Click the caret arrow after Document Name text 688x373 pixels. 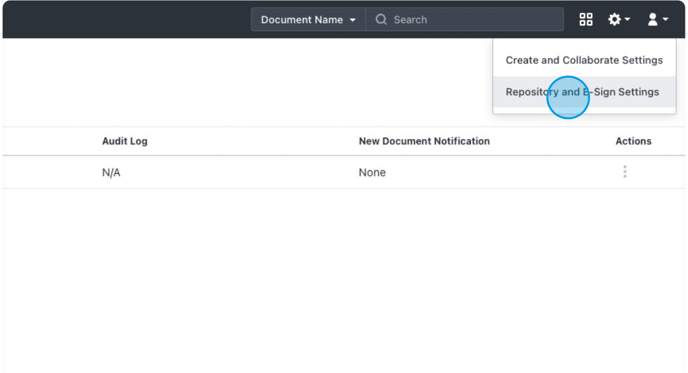pyautogui.click(x=352, y=20)
